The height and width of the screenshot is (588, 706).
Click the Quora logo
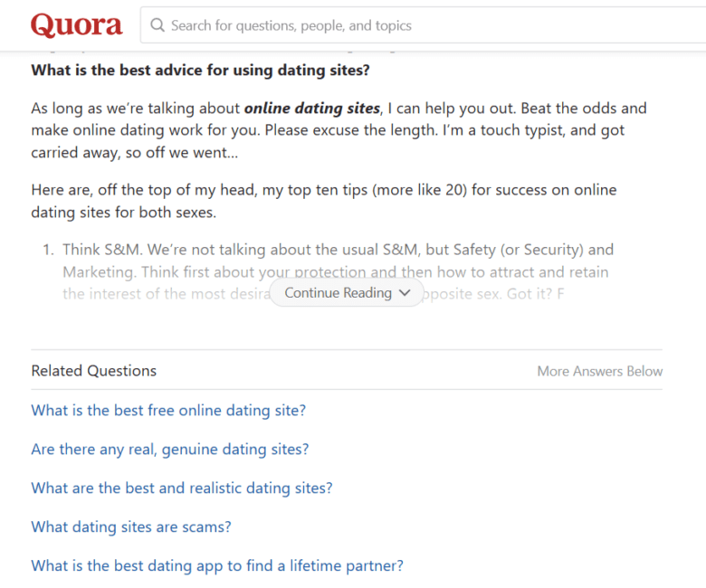click(77, 25)
